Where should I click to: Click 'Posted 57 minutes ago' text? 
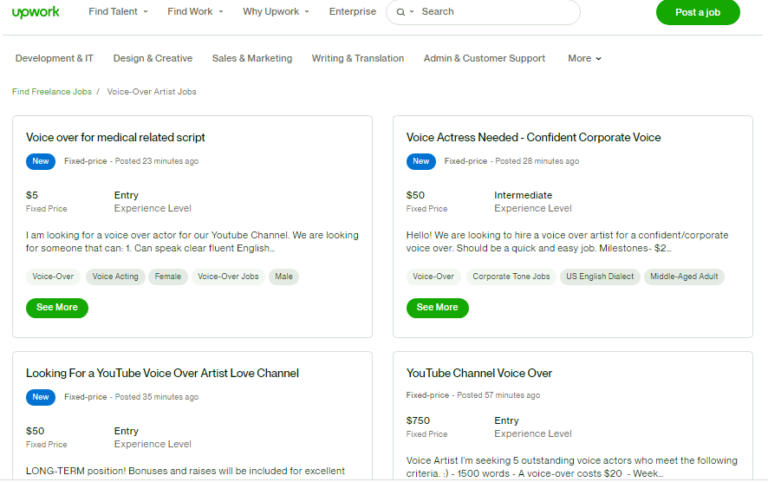pos(499,395)
